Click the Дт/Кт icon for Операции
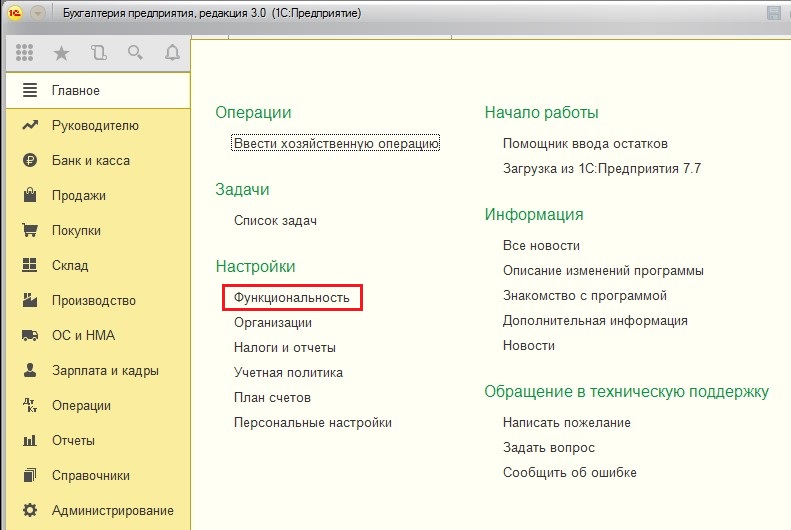Screen dimensions: 791x530 tap(30, 405)
